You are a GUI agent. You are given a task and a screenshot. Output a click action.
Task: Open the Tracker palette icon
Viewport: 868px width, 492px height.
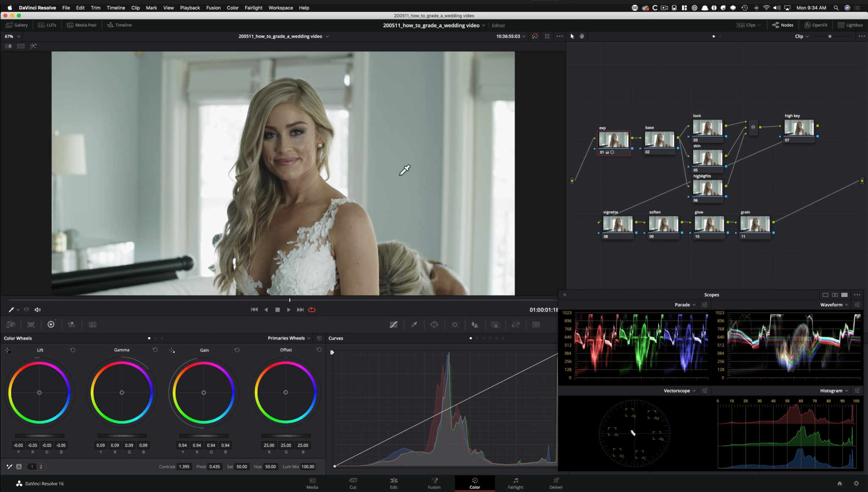(x=455, y=324)
